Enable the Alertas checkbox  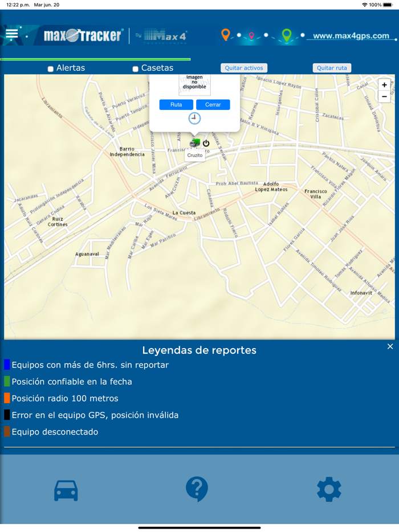click(51, 69)
